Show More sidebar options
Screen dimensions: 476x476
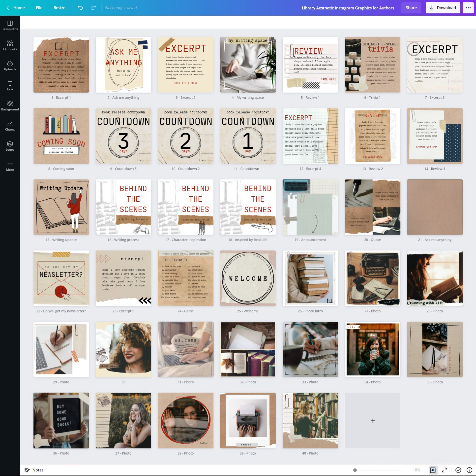point(10,166)
